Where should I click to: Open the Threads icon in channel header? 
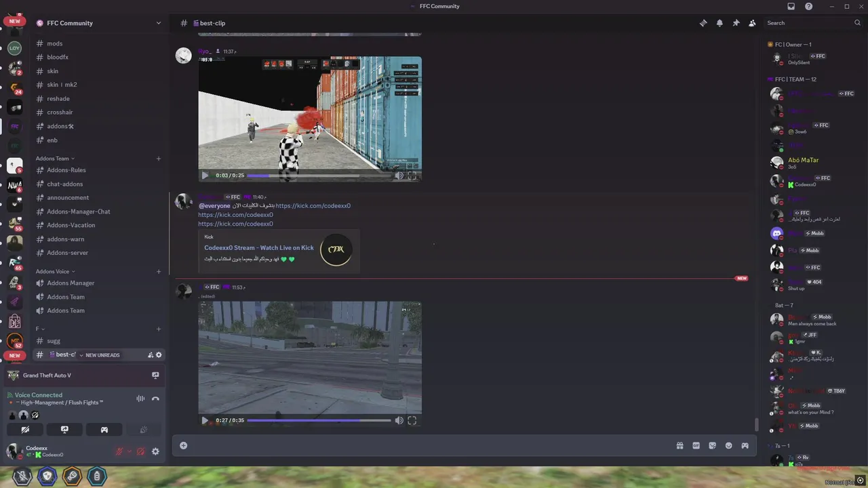click(703, 23)
